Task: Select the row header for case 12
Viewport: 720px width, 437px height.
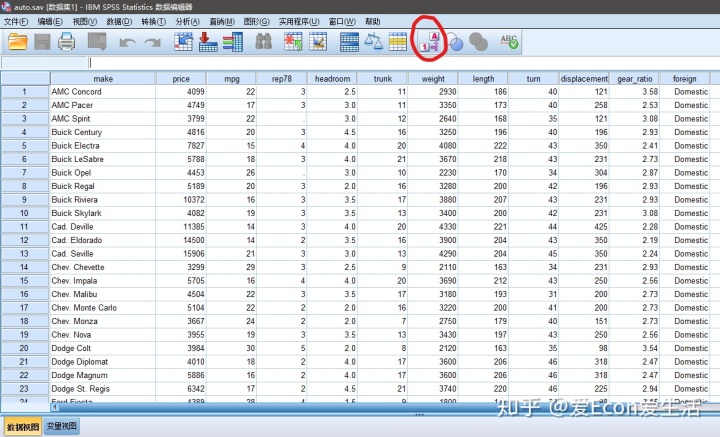Action: (x=25, y=240)
